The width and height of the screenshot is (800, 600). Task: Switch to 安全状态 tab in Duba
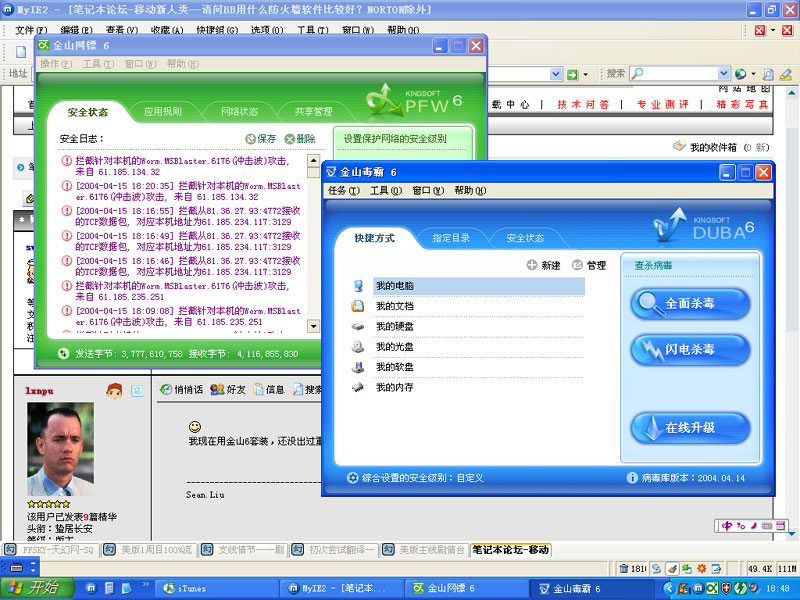pos(525,238)
